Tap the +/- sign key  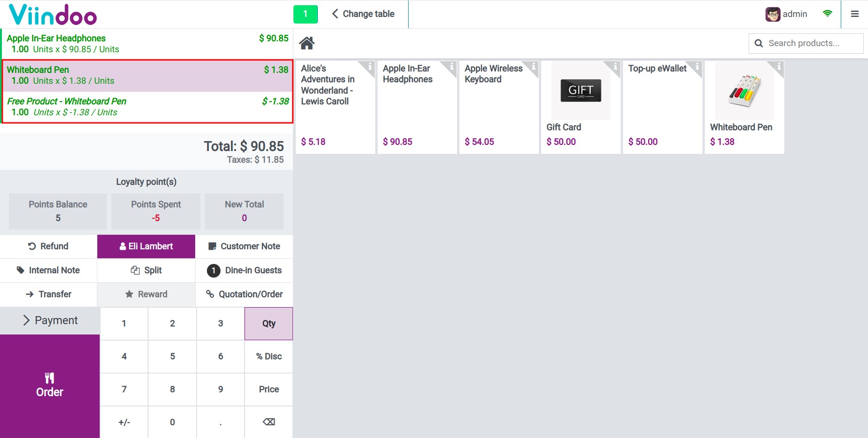[124, 422]
